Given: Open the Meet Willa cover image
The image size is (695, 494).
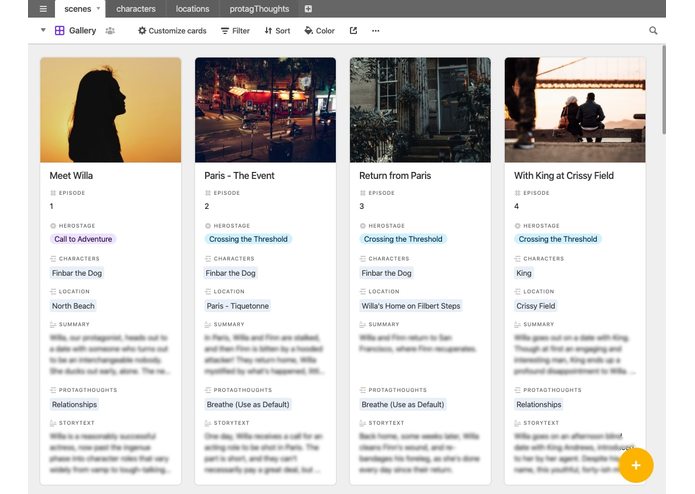Looking at the screenshot, I should coord(110,110).
